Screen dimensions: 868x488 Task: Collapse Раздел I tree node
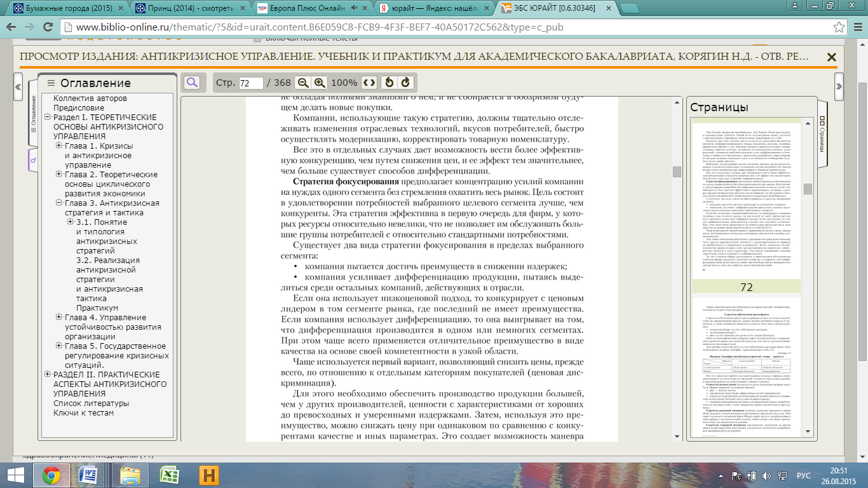click(x=48, y=118)
